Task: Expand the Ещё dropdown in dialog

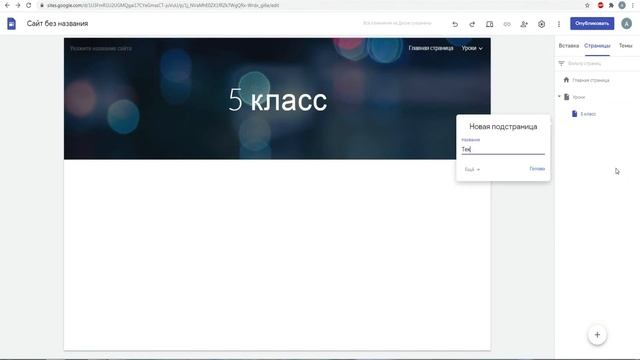Action: pyautogui.click(x=472, y=169)
